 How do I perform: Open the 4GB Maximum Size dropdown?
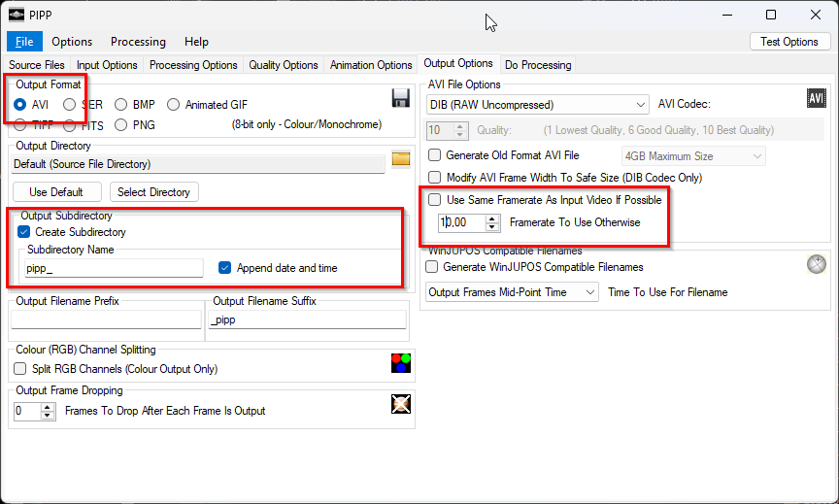point(693,156)
